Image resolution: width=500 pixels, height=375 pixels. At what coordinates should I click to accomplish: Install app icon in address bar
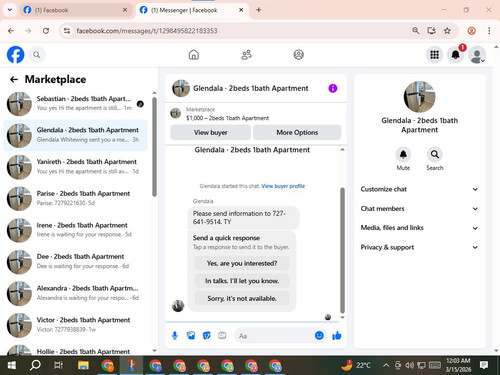tap(432, 31)
